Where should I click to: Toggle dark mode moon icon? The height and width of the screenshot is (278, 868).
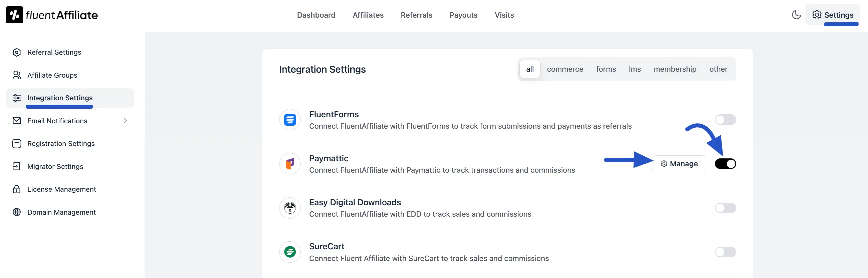(796, 15)
